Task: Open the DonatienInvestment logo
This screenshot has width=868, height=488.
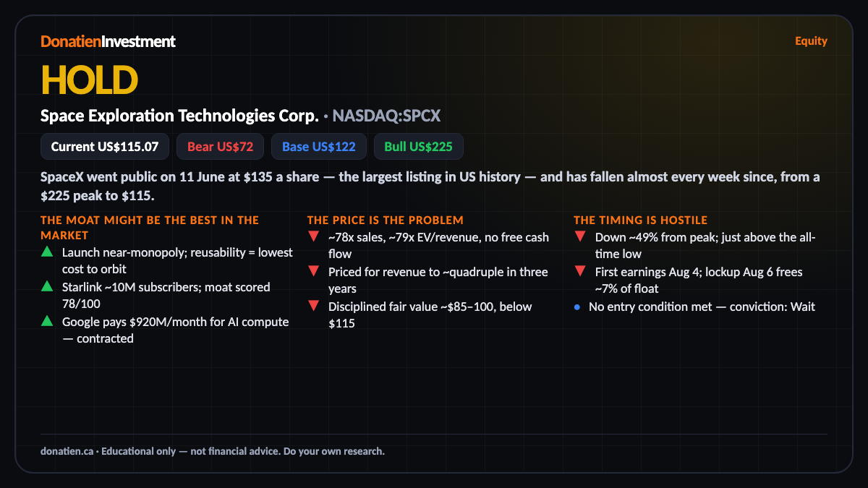Action: (108, 41)
